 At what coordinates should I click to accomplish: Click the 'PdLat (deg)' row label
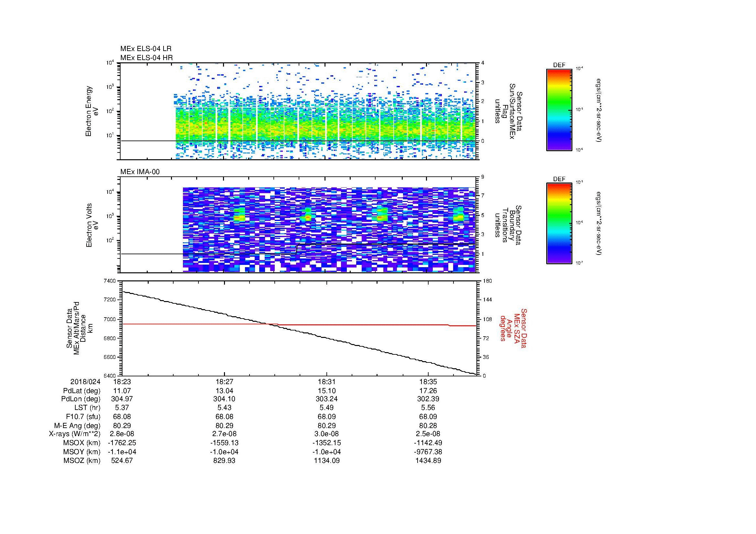[82, 391]
